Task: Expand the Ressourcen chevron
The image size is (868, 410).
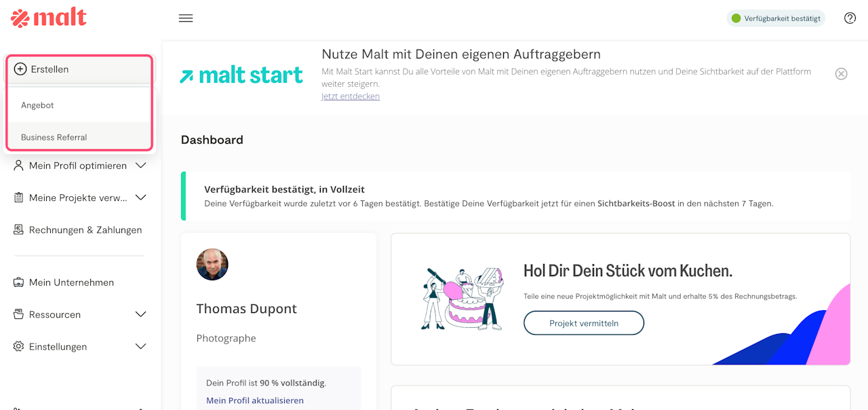Action: [141, 314]
